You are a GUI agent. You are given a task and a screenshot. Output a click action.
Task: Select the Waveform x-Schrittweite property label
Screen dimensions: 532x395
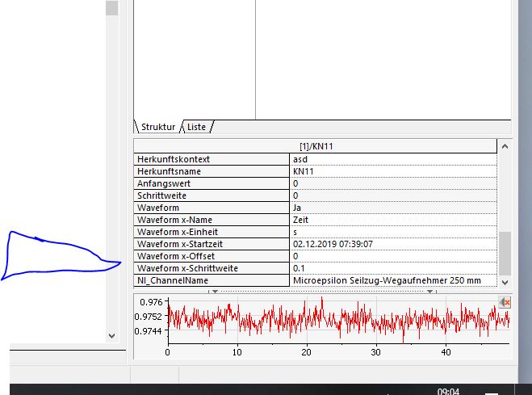pos(212,268)
